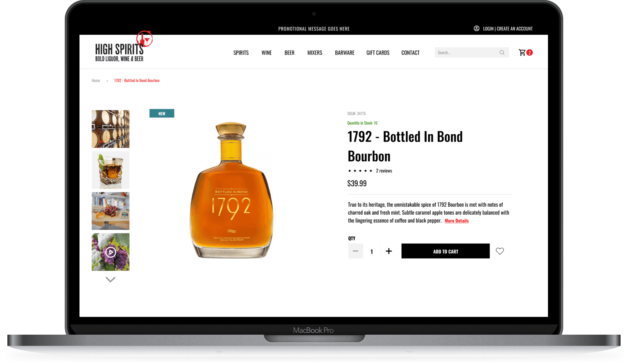Play the grapes video thumbnail
This screenshot has height=364, width=630.
111,252
